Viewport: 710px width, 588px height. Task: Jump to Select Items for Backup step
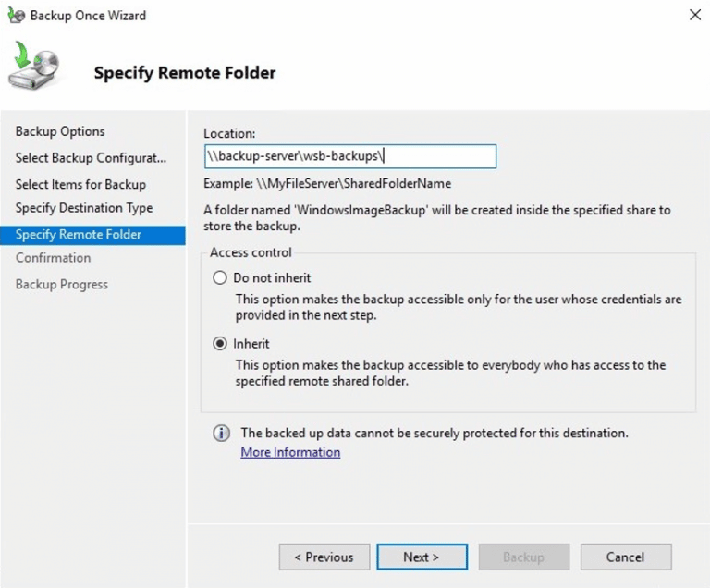(80, 184)
